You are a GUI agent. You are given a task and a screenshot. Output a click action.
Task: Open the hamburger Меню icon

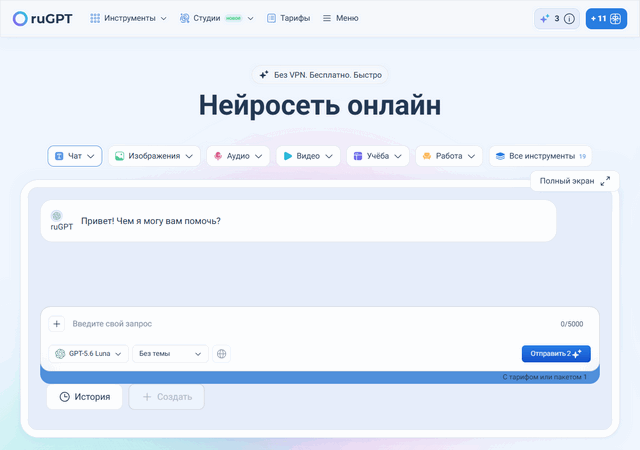point(327,18)
